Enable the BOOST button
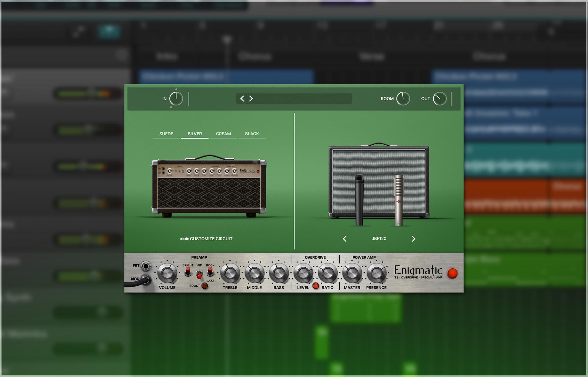Viewport: 588px width, 377px height. pos(205,286)
